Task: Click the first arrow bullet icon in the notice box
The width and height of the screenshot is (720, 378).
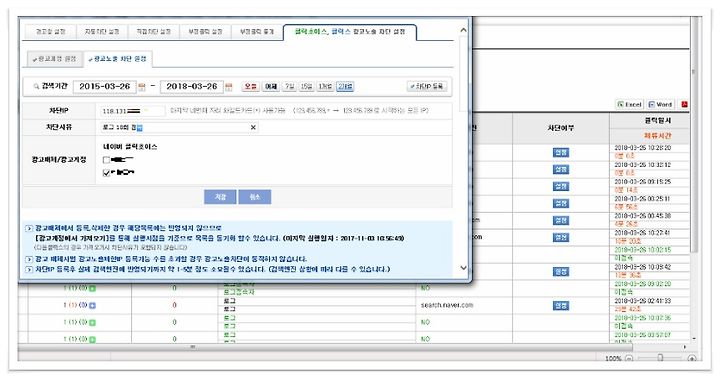Action: coord(29,228)
